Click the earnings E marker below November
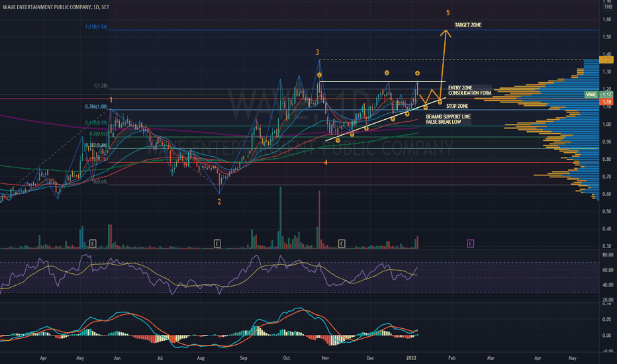The height and width of the screenshot is (364, 617). pos(342,244)
